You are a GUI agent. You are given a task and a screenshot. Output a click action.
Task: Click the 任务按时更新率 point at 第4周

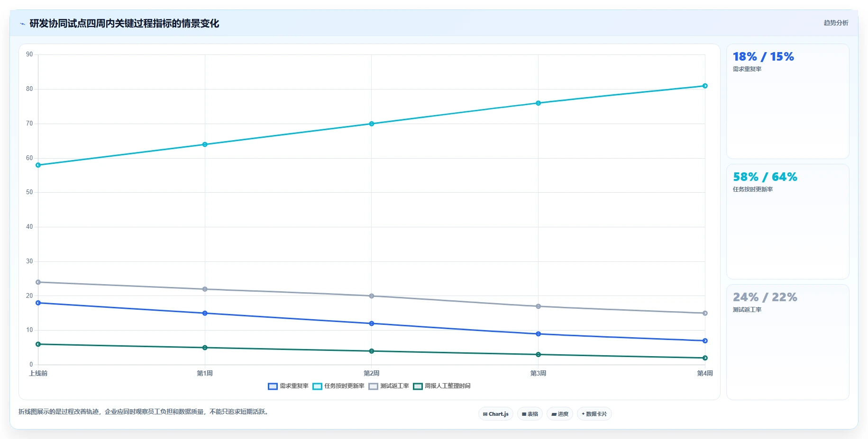click(x=705, y=86)
